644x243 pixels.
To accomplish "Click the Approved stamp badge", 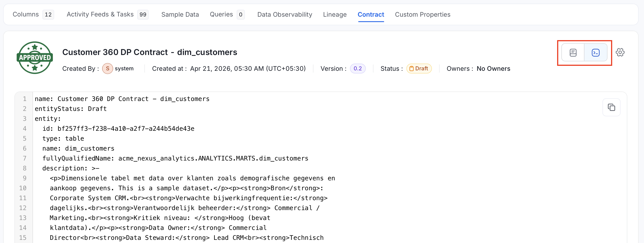I will [35, 58].
